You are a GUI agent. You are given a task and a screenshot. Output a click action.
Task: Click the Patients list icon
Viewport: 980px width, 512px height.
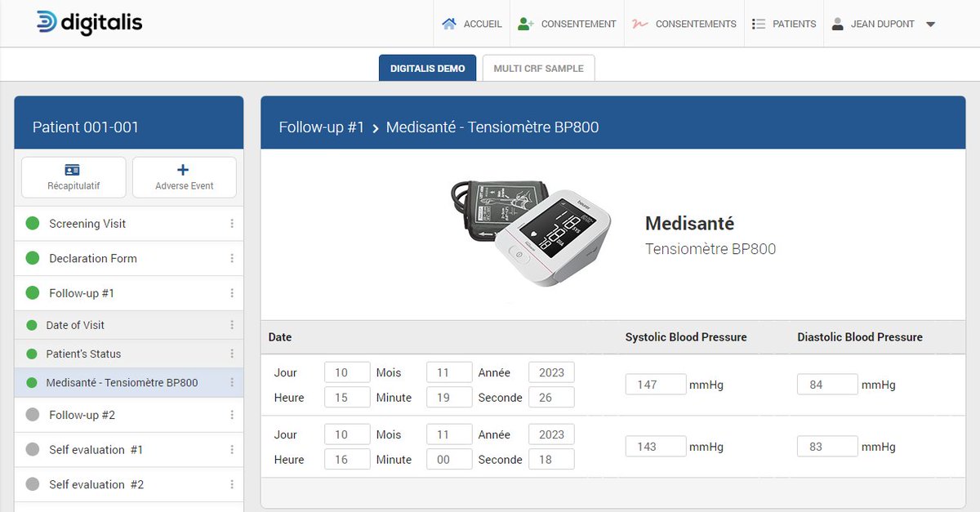coord(759,24)
